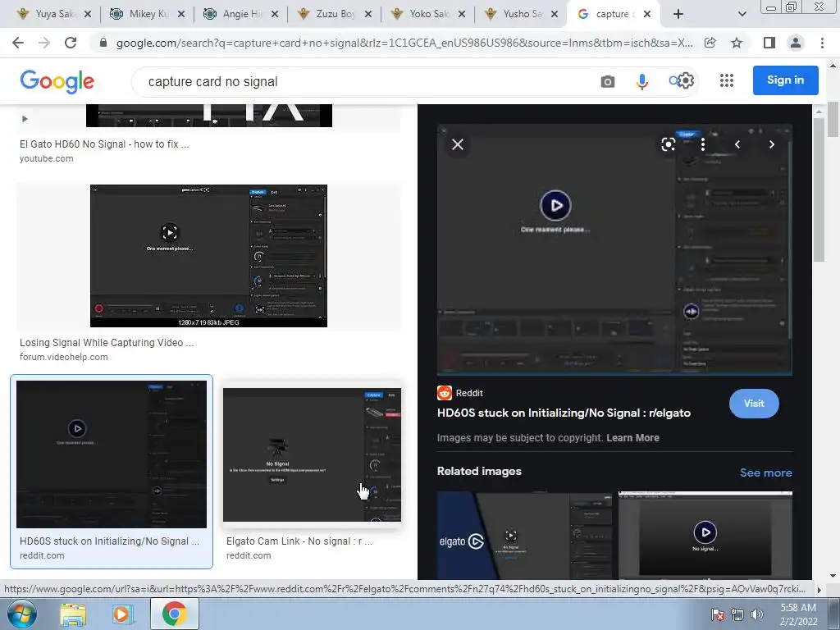The image size is (840, 630).
Task: Start voice search with the microphone
Action: click(x=641, y=81)
